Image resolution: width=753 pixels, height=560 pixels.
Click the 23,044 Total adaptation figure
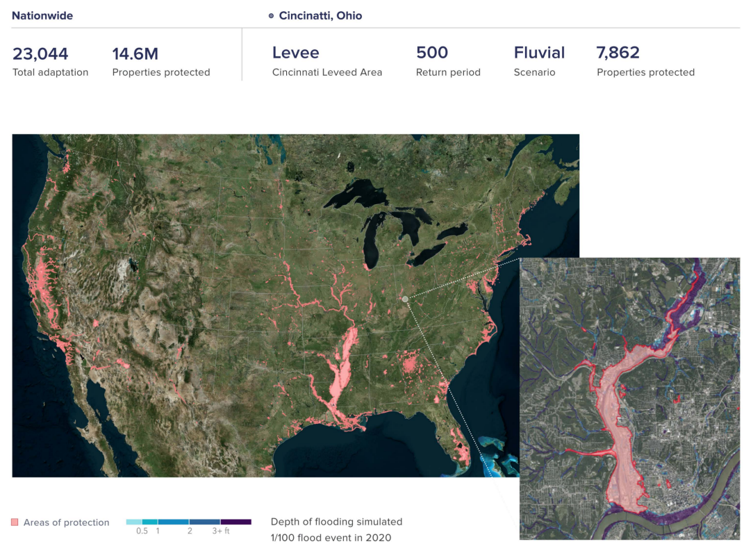point(40,53)
